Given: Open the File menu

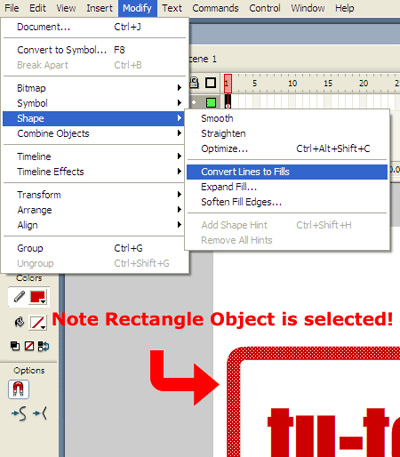Looking at the screenshot, I should click(12, 8).
